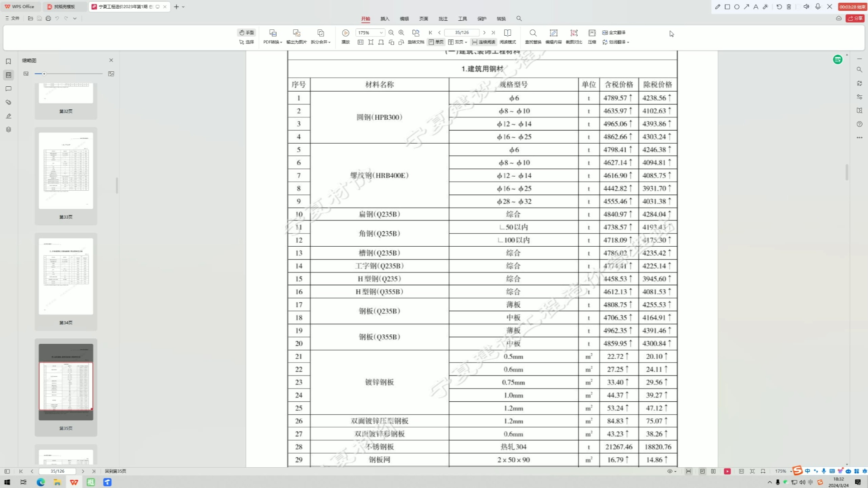Open bookmarks panel in left sidebar
The image size is (868, 488).
point(8,61)
